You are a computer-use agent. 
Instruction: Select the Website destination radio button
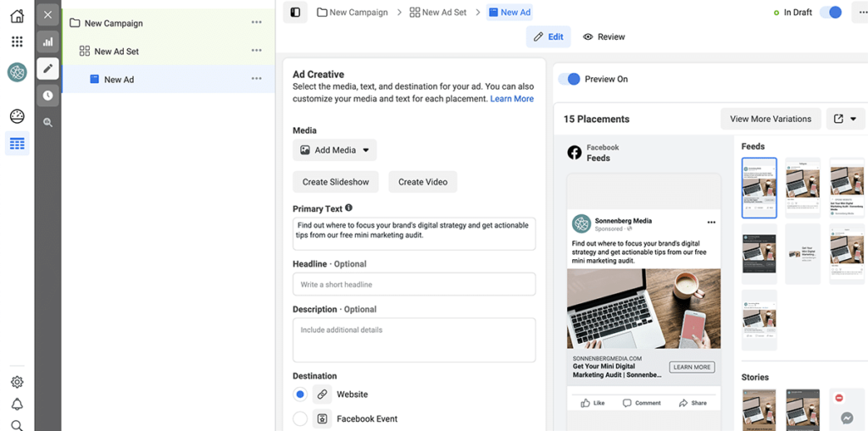(300, 395)
